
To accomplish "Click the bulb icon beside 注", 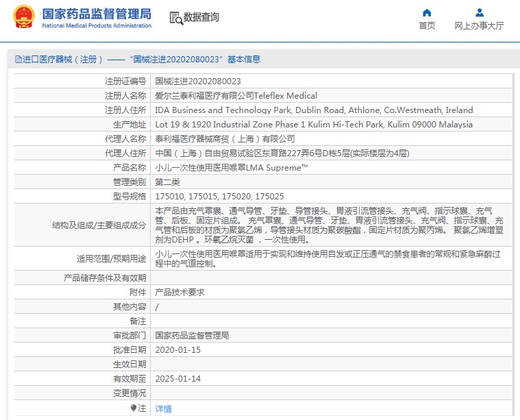I will coord(134,408).
